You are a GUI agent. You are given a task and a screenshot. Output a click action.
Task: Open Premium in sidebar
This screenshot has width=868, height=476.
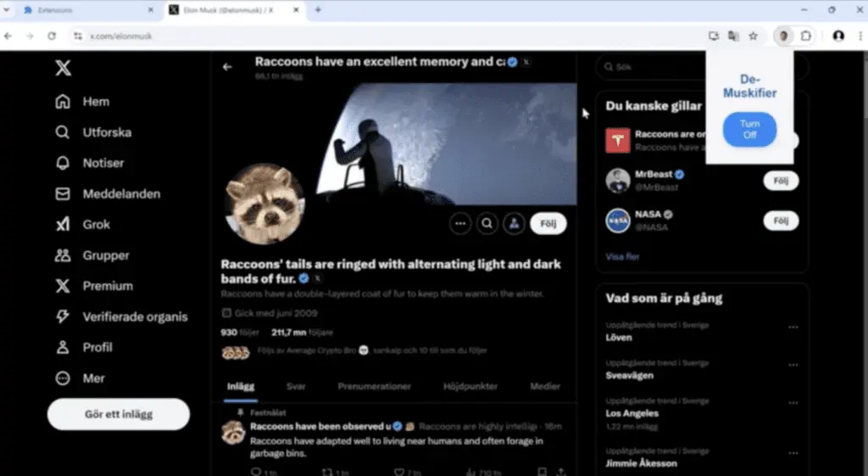[94, 286]
